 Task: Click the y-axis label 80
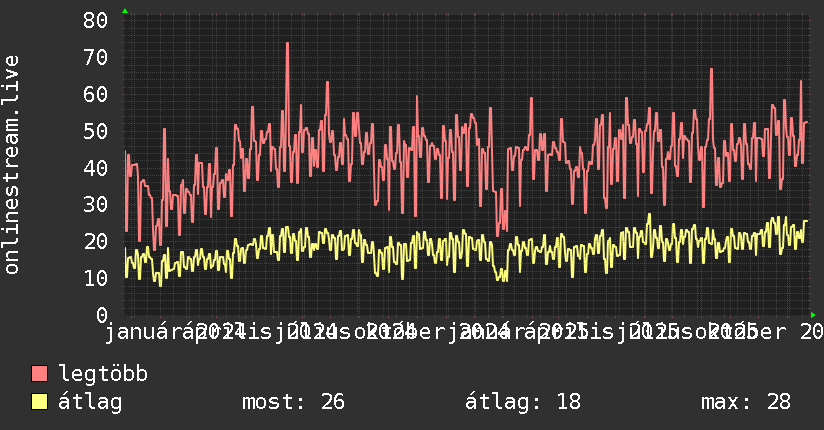click(x=95, y=21)
